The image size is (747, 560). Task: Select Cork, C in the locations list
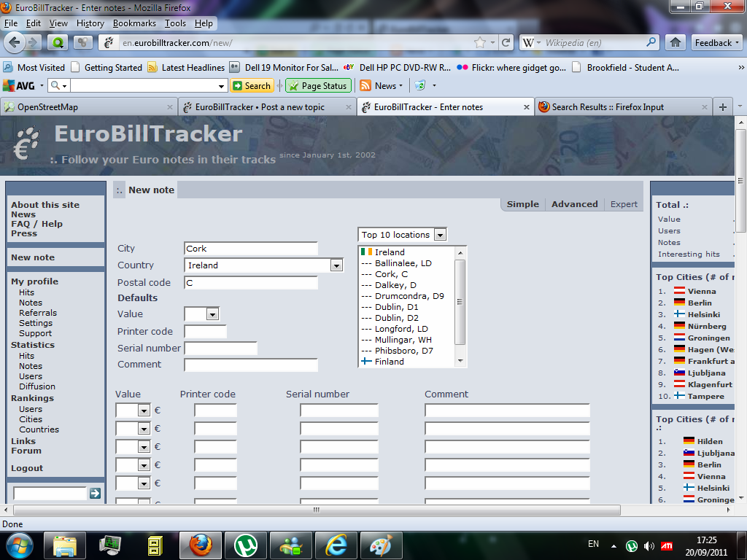point(391,274)
